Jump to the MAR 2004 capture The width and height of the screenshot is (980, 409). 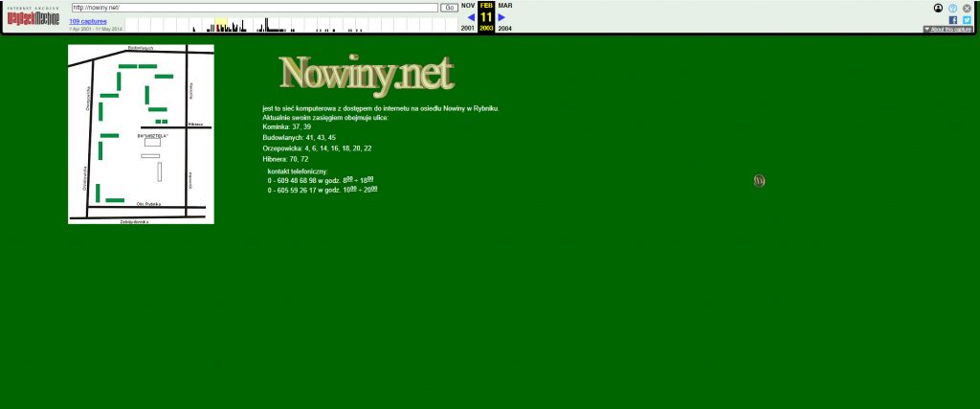pyautogui.click(x=505, y=17)
